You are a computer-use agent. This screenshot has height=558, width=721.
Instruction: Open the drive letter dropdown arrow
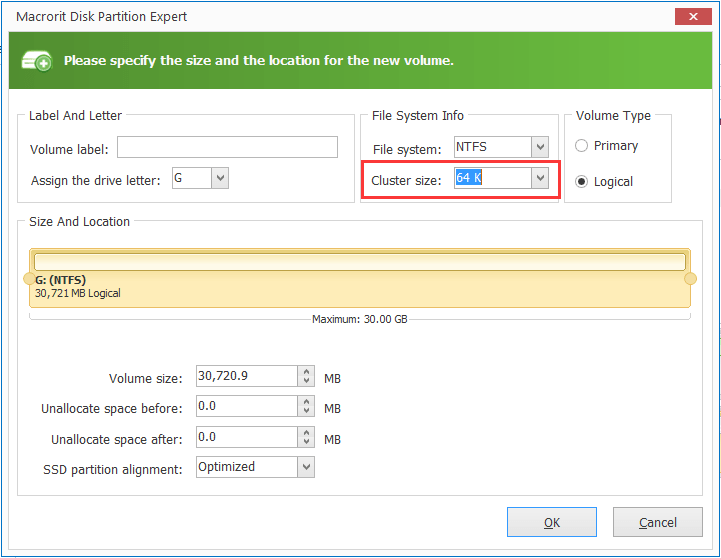(x=220, y=178)
